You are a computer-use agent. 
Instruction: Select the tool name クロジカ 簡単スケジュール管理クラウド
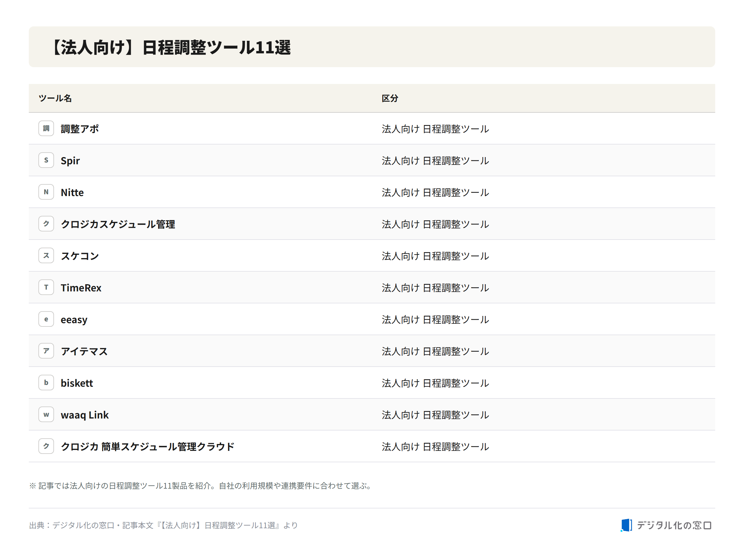(147, 446)
